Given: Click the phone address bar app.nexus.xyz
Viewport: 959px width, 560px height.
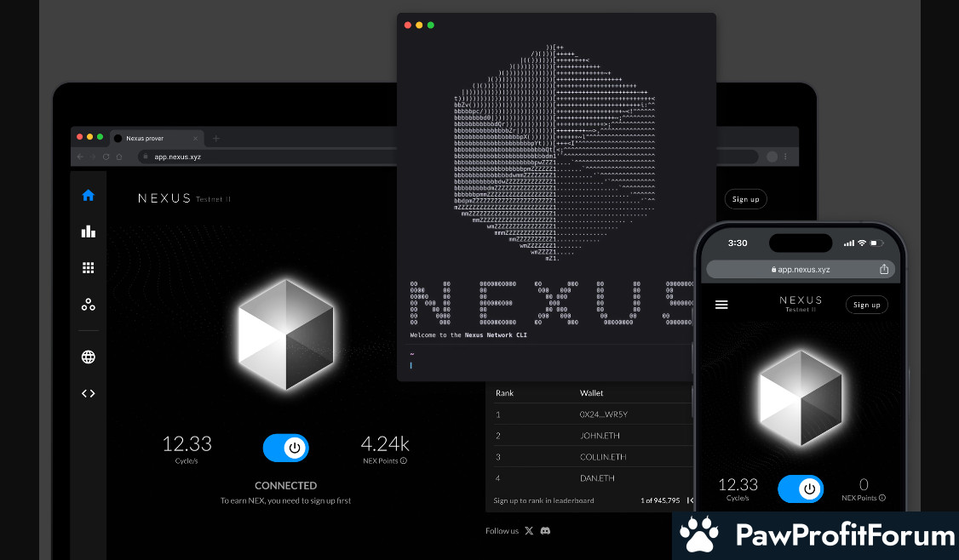Looking at the screenshot, I should pos(801,269).
